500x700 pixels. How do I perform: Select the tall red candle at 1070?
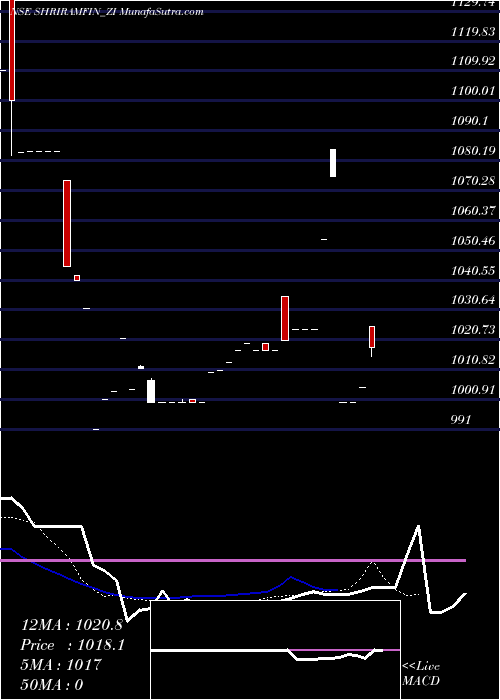(67, 223)
